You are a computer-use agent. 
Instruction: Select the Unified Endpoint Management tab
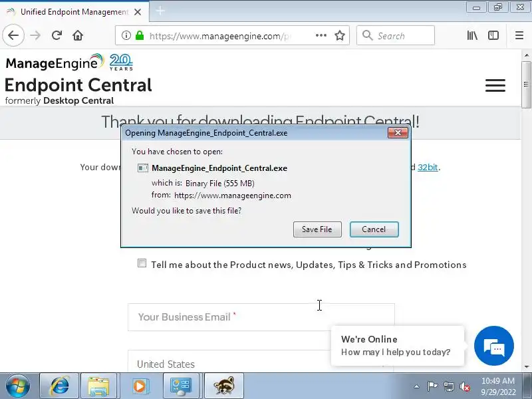pos(74,12)
